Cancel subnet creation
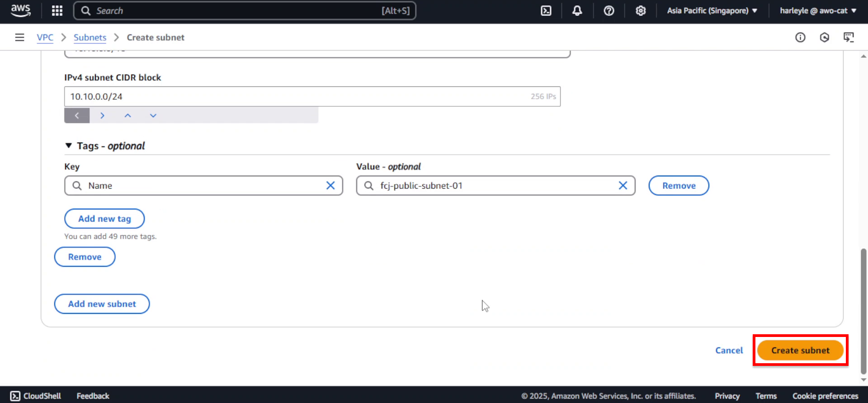The width and height of the screenshot is (868, 403). click(x=729, y=351)
